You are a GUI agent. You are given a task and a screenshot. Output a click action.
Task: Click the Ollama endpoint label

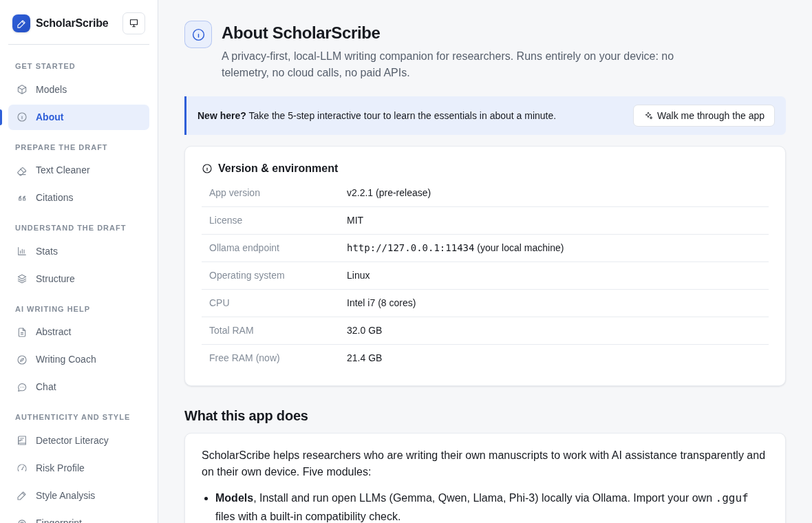[x=244, y=248]
